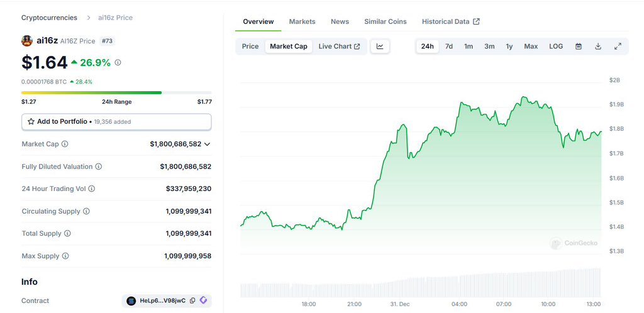Viewport: 644px width, 313px height.
Task: Click the $1.77 range high value
Action: 204,102
